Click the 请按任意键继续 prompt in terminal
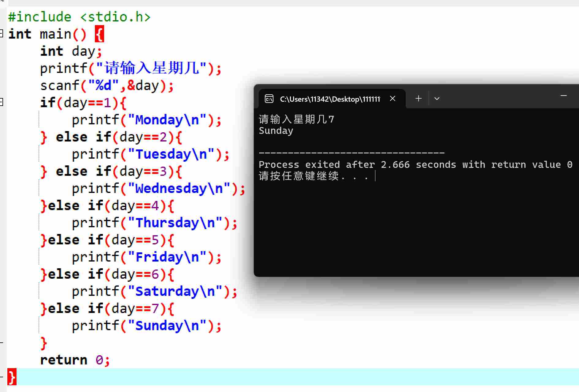The width and height of the screenshot is (579, 392). pyautogui.click(x=313, y=176)
